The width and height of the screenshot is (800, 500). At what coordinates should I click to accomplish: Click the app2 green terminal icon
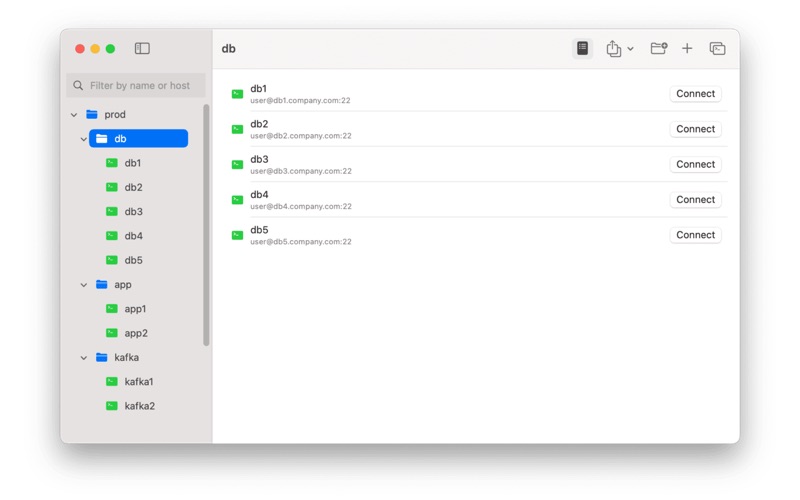pyautogui.click(x=112, y=333)
